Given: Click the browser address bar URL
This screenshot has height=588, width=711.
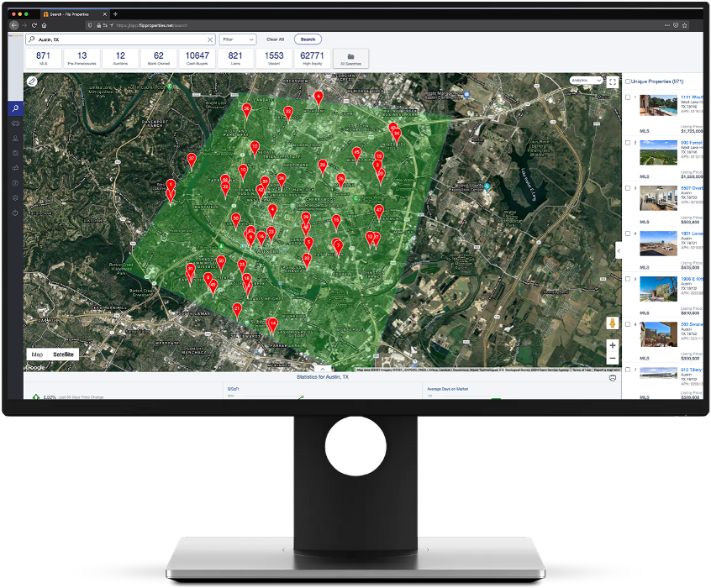Looking at the screenshot, I should point(152,25).
